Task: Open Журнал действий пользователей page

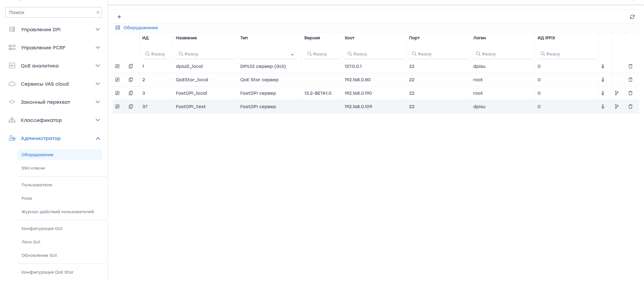Action: click(58, 212)
